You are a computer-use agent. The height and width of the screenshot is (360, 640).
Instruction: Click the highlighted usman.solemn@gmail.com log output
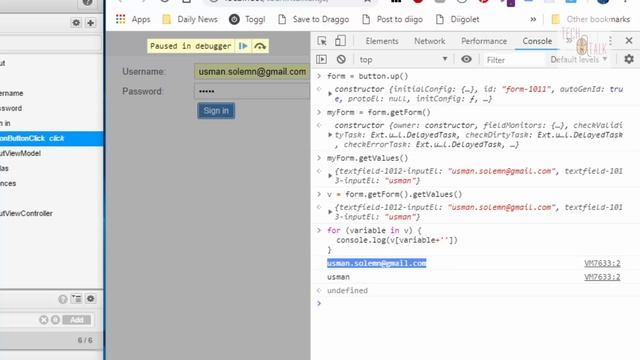pos(376,263)
